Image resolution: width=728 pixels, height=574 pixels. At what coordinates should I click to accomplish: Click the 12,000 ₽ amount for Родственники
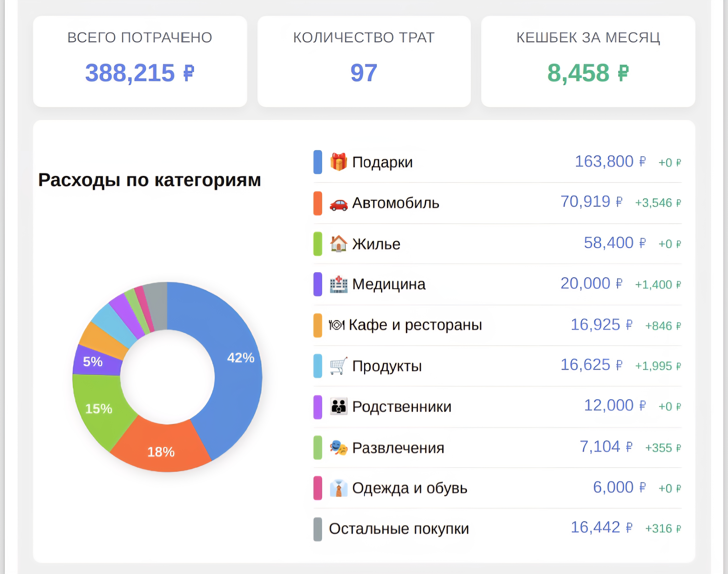[615, 405]
